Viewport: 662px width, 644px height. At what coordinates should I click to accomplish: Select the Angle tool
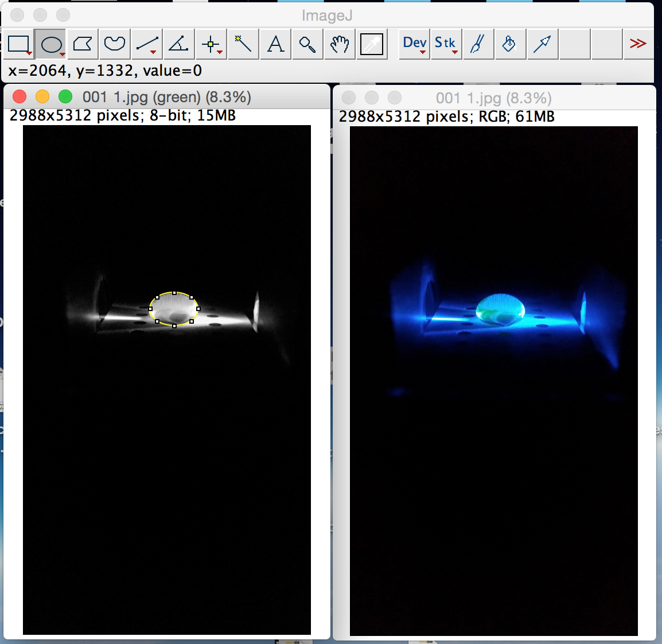click(179, 44)
